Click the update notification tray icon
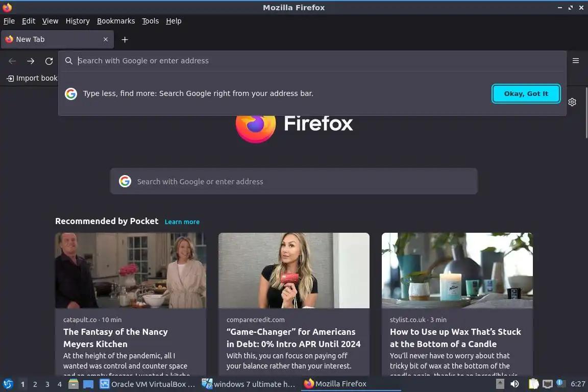Viewport: 588px width, 392px height. pos(560,383)
